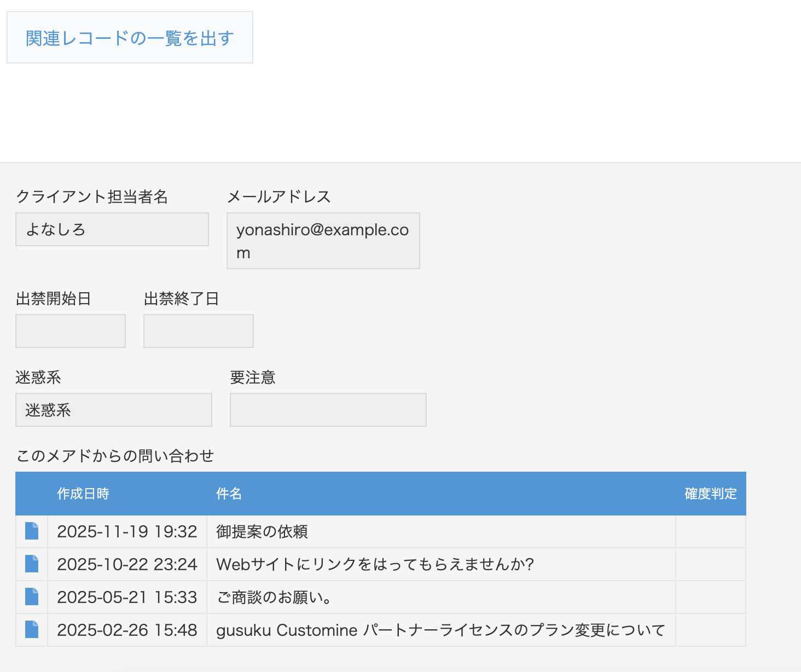Viewport: 801px width, 672px height.
Task: Click the 2025-02-26 15:48 date cell
Action: [x=127, y=630]
